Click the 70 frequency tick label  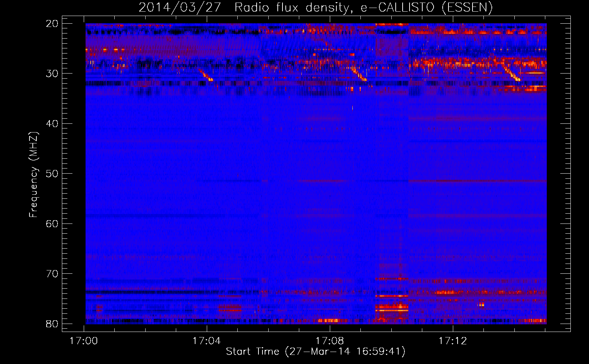tap(52, 274)
